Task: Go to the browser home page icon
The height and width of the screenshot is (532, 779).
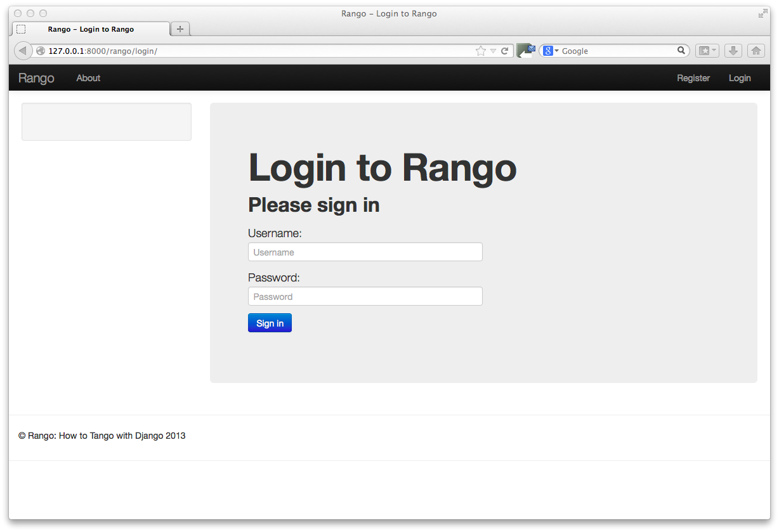Action: [x=756, y=51]
